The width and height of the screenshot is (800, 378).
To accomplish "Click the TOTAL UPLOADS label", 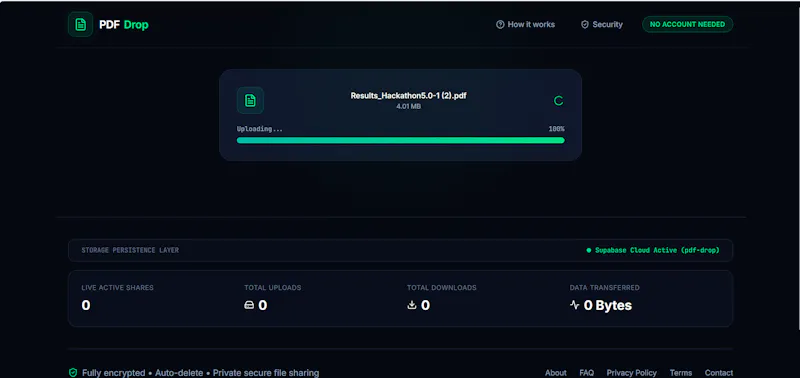I will click(x=272, y=288).
